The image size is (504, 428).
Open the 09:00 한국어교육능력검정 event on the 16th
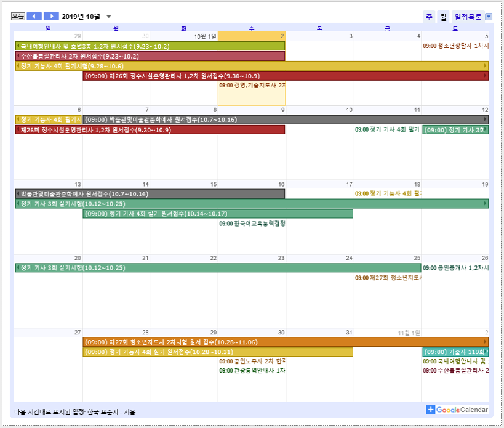tap(252, 224)
